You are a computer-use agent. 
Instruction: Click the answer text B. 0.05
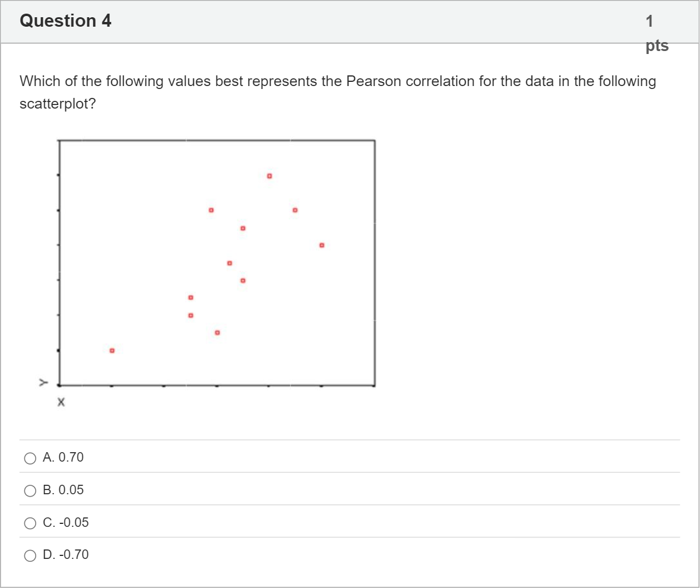64,490
